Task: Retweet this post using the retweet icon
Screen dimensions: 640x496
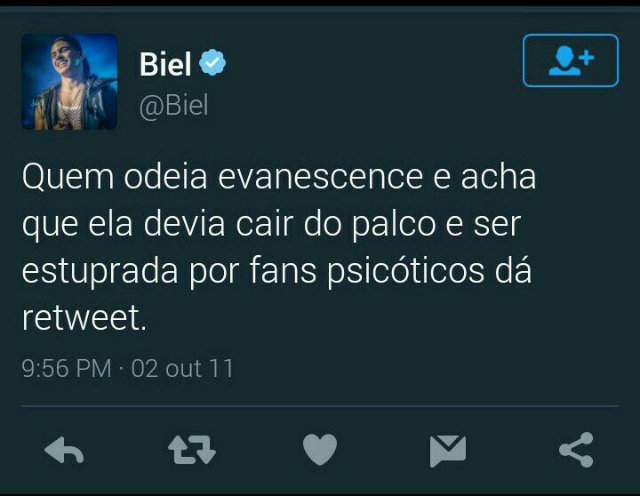Action: (x=192, y=449)
